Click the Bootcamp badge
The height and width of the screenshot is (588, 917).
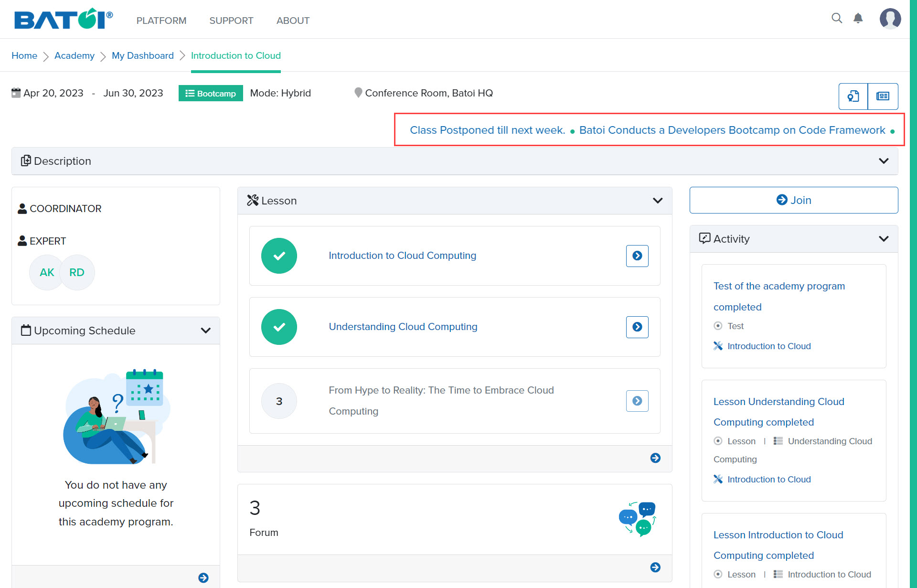pyautogui.click(x=211, y=93)
